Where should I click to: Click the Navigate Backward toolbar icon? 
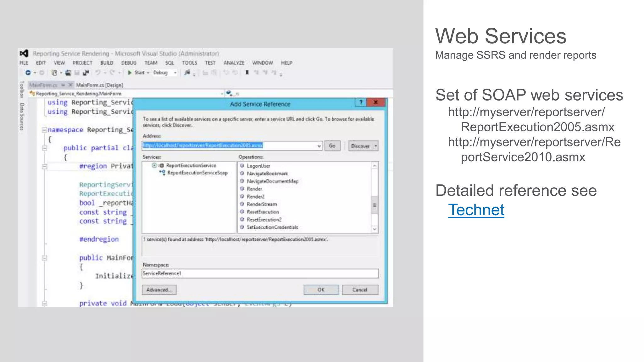point(28,73)
